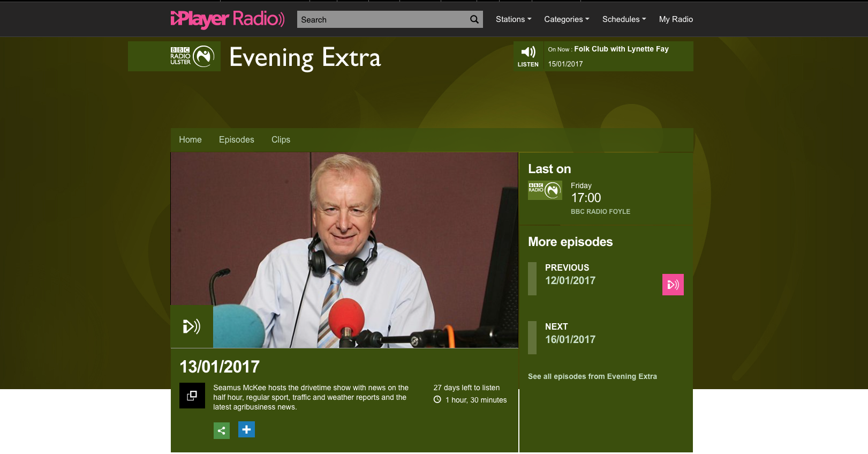Click the '1 hour, 30 minutes' duration text
This screenshot has width=868, height=454.
click(x=476, y=400)
